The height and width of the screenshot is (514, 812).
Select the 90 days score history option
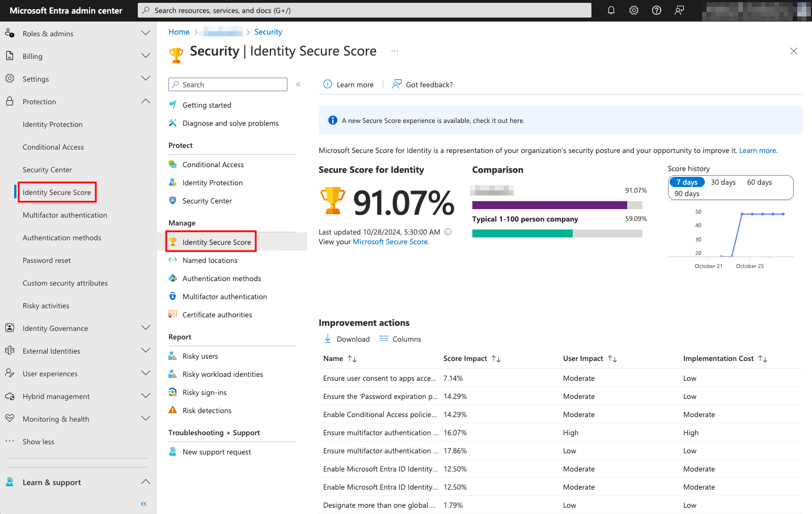(x=687, y=193)
